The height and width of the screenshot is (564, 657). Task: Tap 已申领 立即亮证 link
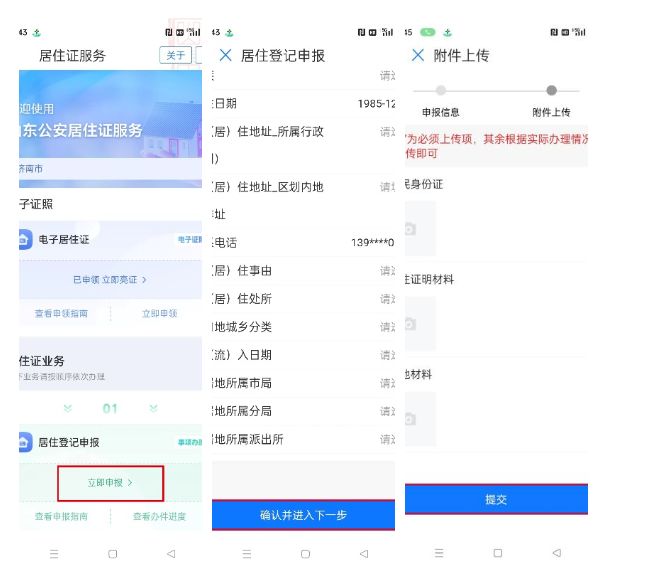pos(110,280)
